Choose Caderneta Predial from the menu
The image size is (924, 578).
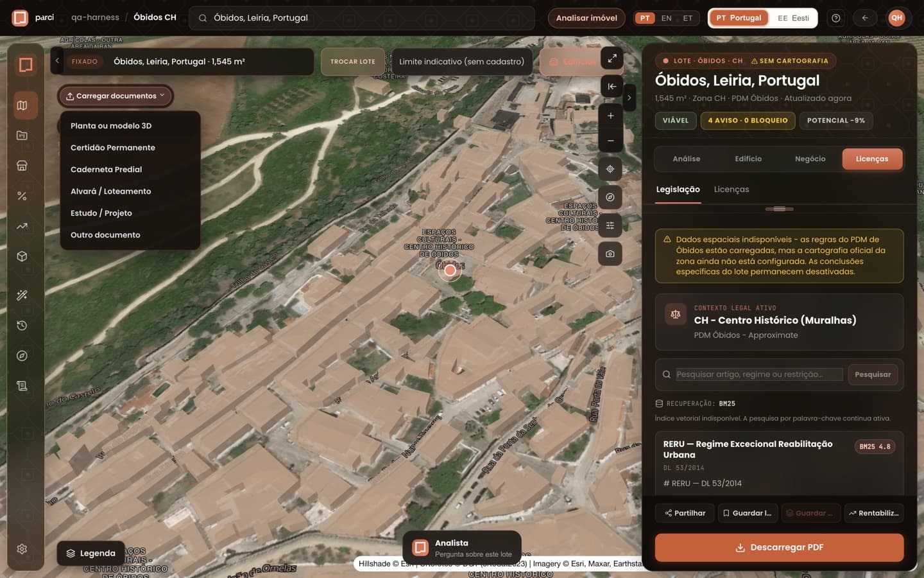coord(130,170)
